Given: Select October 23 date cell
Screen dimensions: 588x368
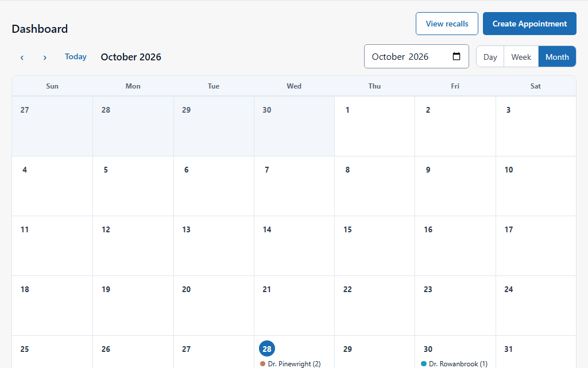Looking at the screenshot, I should 455,305.
